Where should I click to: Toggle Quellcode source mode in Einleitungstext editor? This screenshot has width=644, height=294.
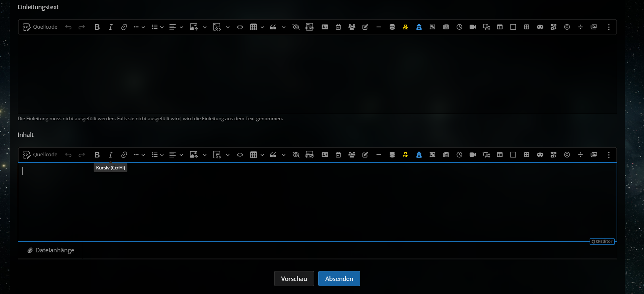40,27
